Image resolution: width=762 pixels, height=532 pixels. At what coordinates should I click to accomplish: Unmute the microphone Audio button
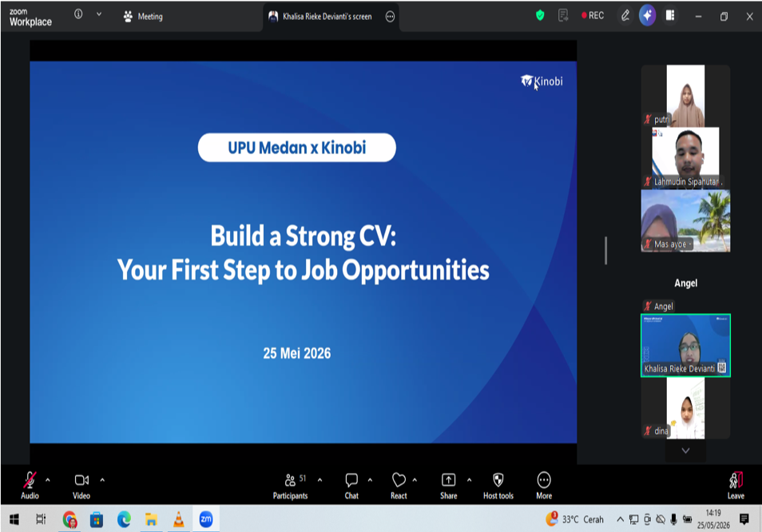(x=30, y=485)
